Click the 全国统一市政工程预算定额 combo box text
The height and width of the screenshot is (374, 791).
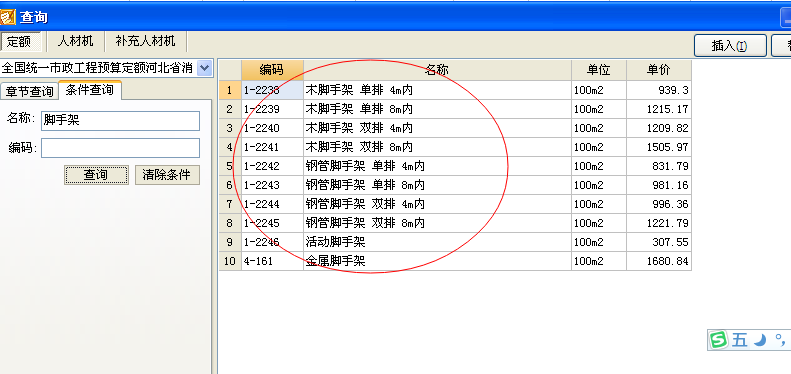click(x=98, y=68)
